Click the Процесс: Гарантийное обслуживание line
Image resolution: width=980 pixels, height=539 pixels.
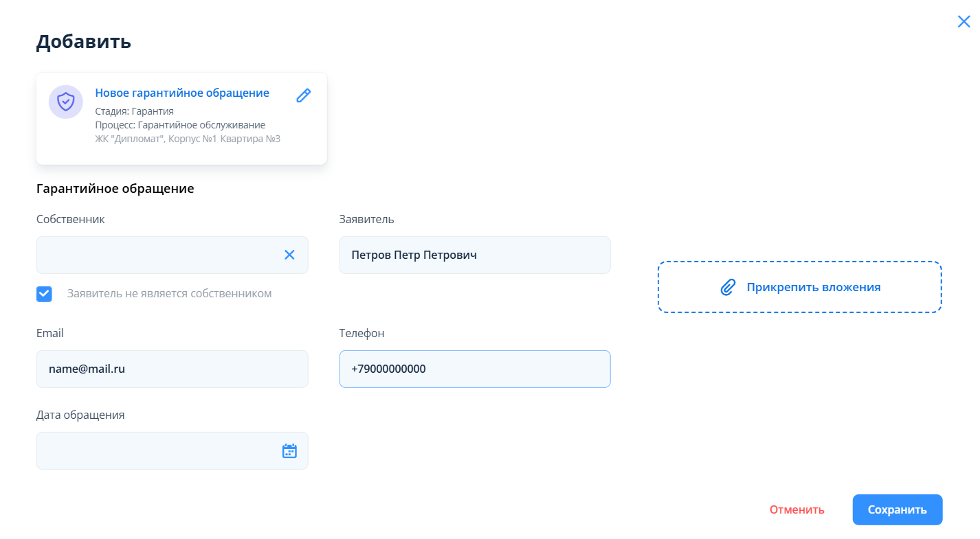pos(180,125)
